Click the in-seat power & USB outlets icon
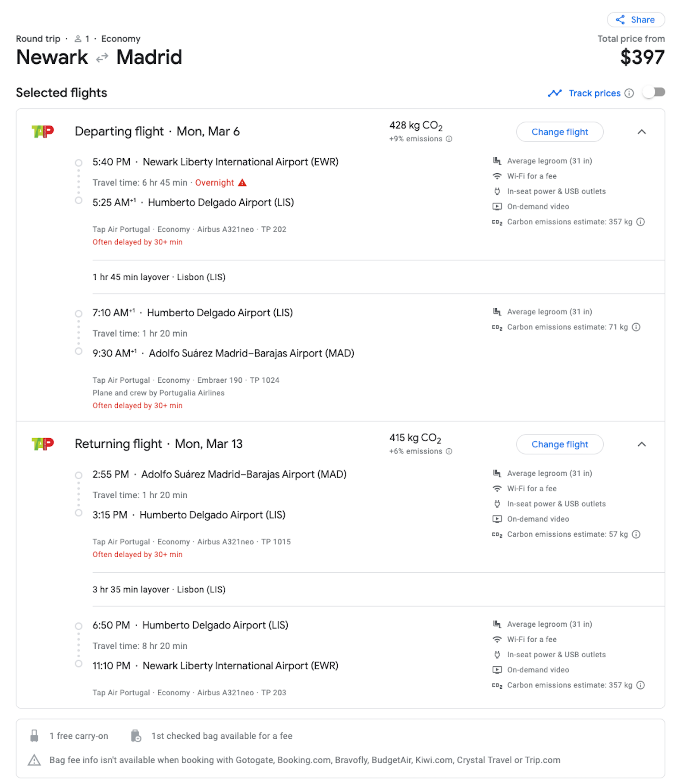The height and width of the screenshot is (784, 690). pyautogui.click(x=497, y=191)
